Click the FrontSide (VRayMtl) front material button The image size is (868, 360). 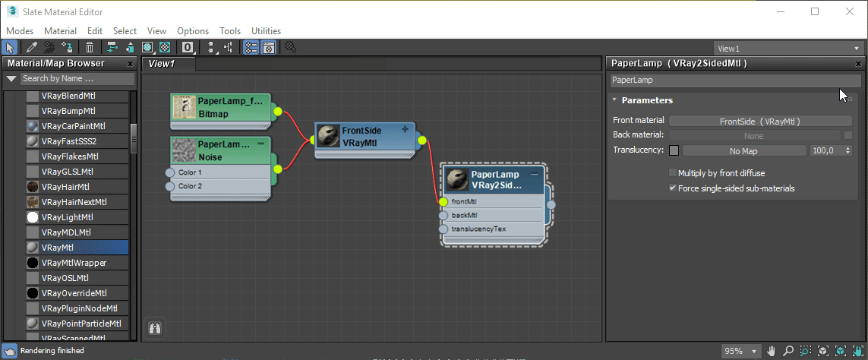(759, 121)
